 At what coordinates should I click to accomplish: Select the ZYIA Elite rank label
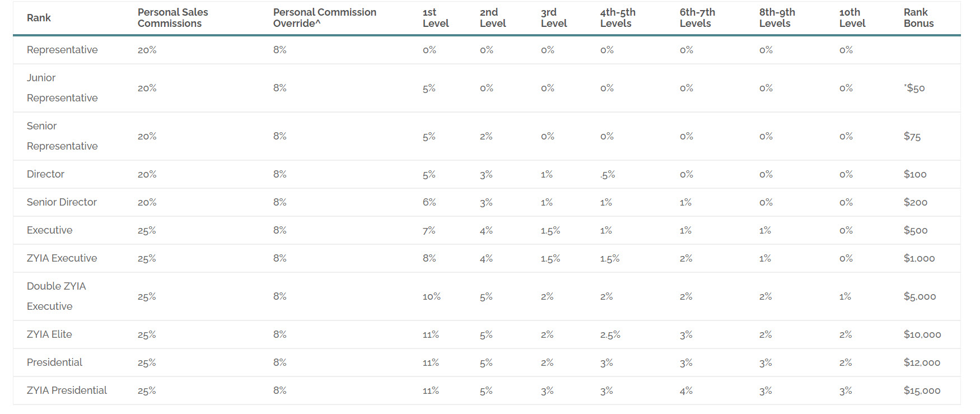tap(49, 334)
